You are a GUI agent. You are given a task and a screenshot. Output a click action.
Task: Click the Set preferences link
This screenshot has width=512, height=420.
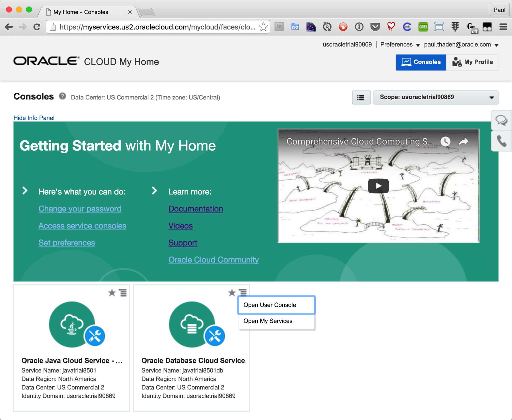67,242
